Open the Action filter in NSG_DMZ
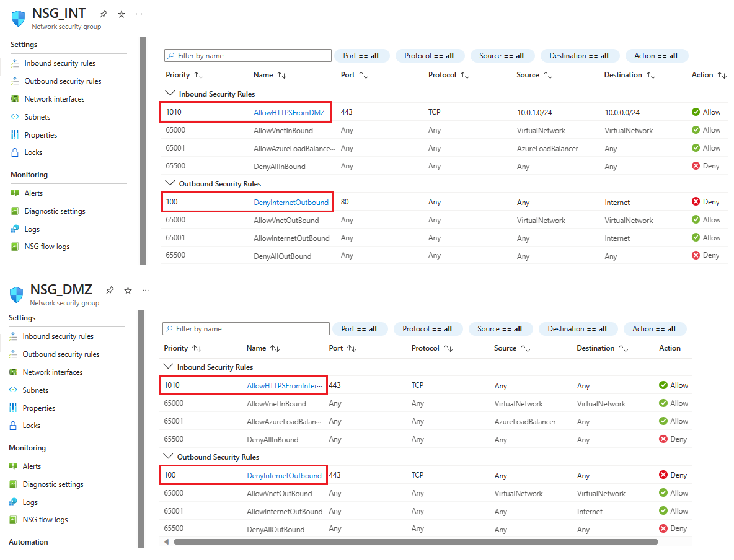Image resolution: width=734 pixels, height=560 pixels. tap(655, 329)
